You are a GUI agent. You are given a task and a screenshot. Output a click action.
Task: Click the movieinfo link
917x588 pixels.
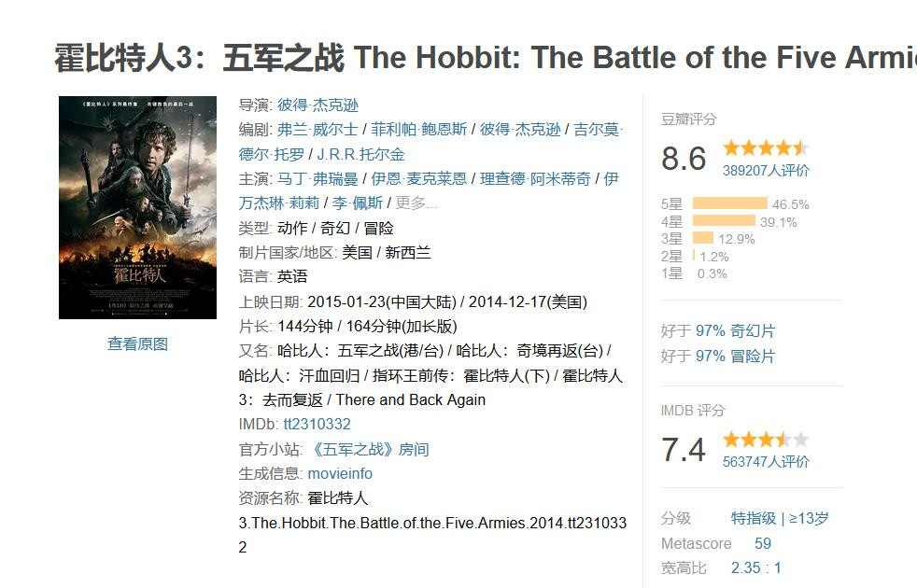pos(340,473)
